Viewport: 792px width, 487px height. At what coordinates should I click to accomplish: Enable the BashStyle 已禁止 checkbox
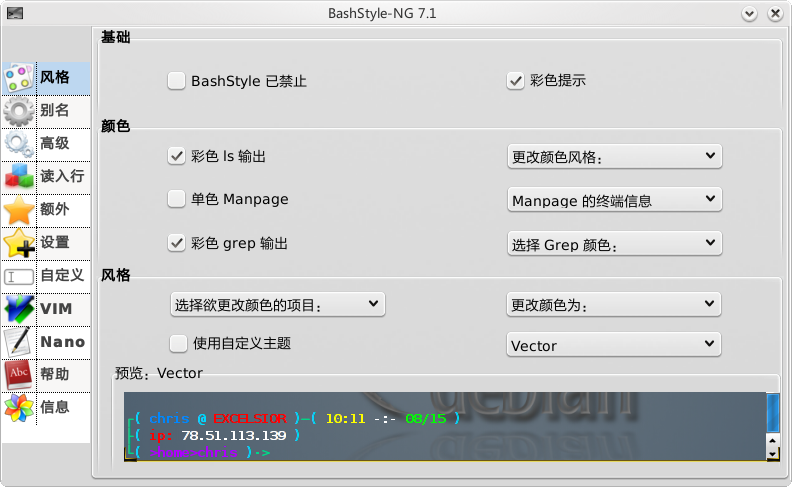(x=176, y=81)
